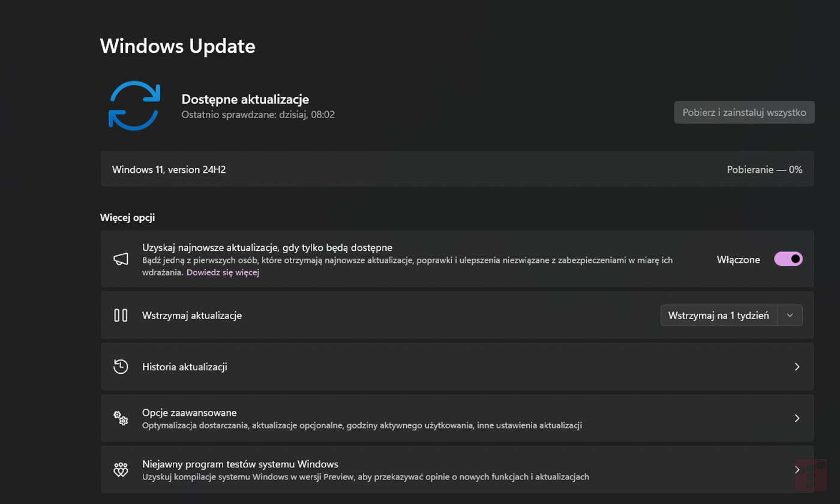Image resolution: width=840 pixels, height=504 pixels.
Task: Open Niejawny program testów systemu Windows
Action: [x=420, y=469]
